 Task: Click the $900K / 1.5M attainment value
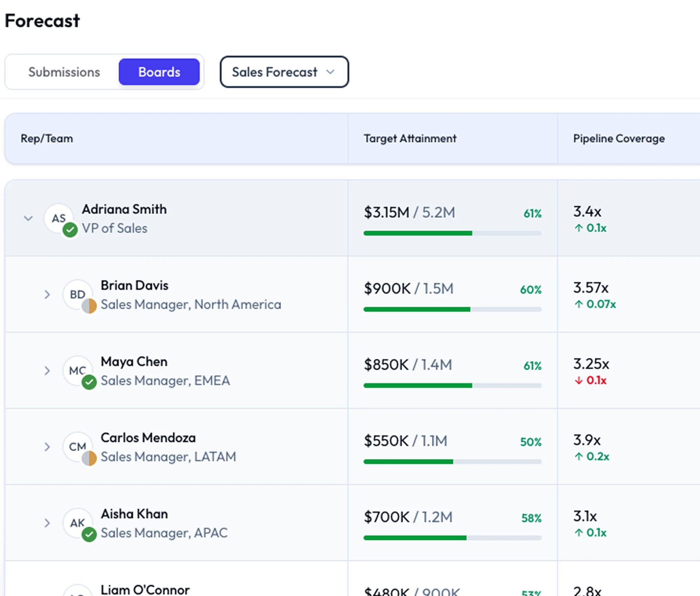tap(409, 289)
